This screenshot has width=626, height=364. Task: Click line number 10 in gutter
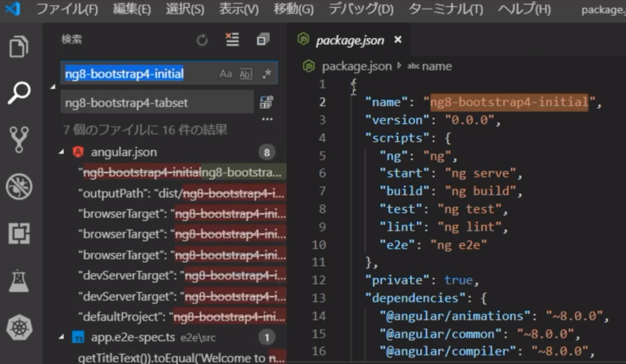tap(319, 245)
